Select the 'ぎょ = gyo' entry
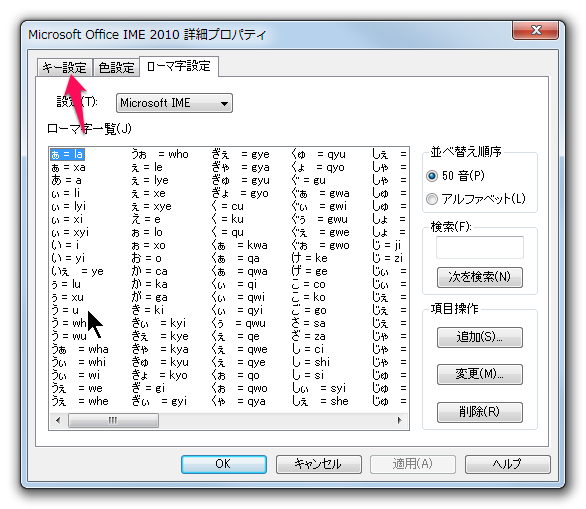586x509 pixels. click(x=240, y=193)
